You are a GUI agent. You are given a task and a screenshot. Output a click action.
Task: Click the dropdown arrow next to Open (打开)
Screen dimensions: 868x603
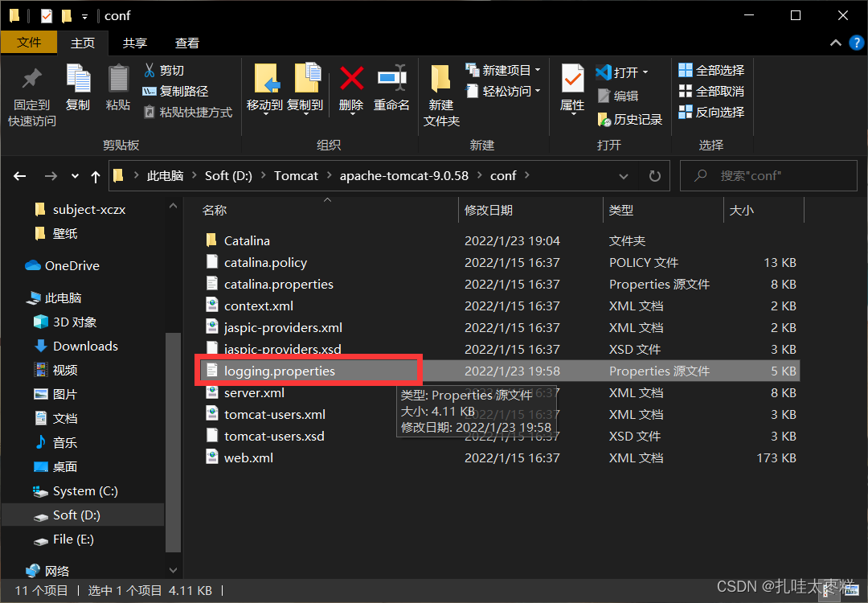(x=645, y=72)
